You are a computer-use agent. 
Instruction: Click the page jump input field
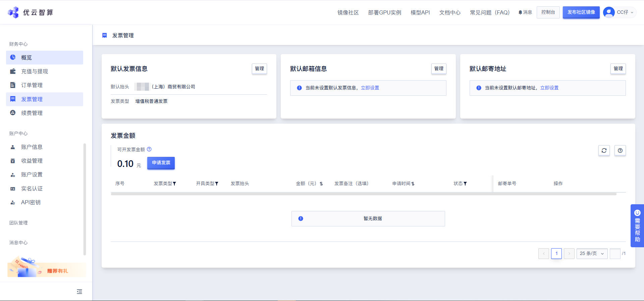click(x=615, y=254)
